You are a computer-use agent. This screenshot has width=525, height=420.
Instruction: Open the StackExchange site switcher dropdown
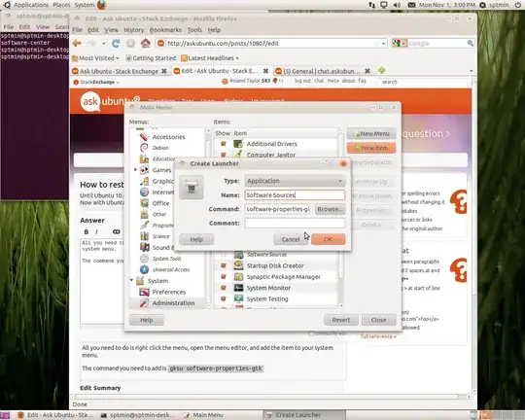[x=96, y=82]
